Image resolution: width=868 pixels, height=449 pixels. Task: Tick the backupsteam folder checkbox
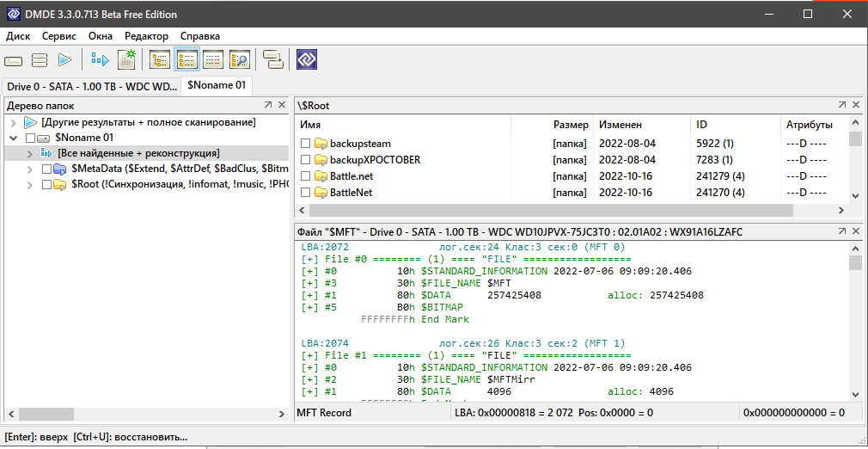tap(305, 144)
